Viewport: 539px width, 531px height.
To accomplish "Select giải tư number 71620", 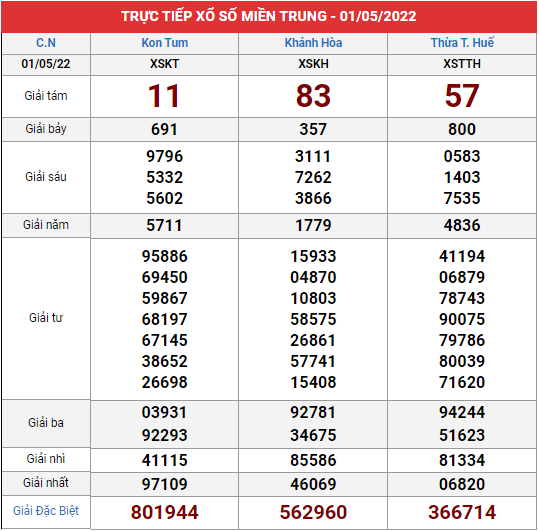I will [x=462, y=382].
